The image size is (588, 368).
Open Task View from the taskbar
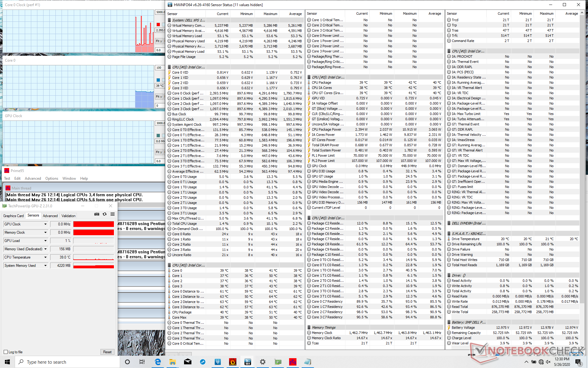coord(142,362)
